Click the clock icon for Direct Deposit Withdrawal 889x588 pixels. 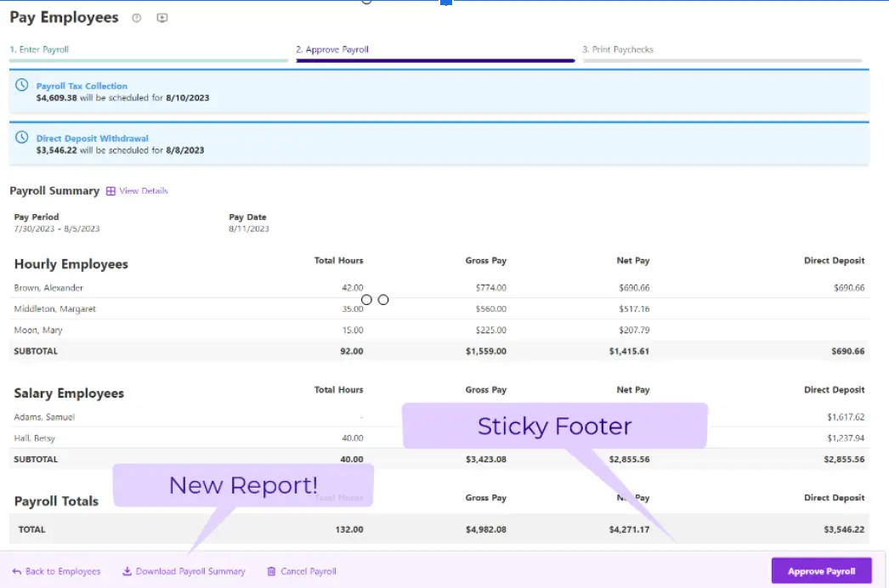pyautogui.click(x=21, y=137)
